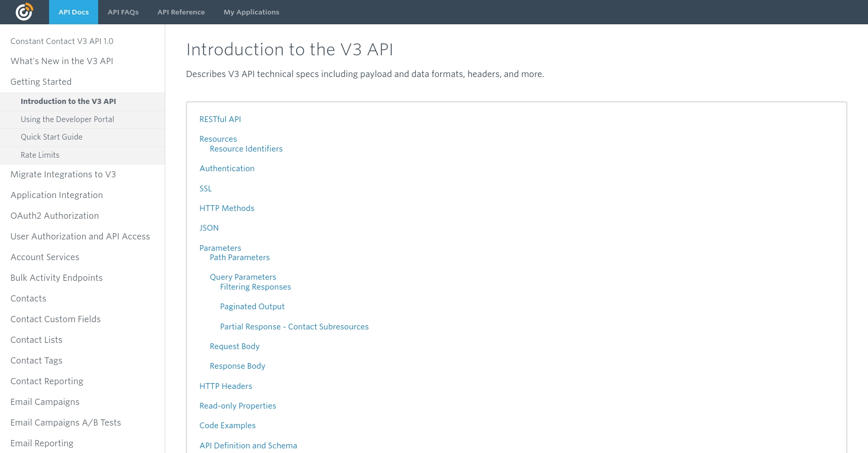
Task: Jump to the RESTful API section
Action: tap(220, 119)
